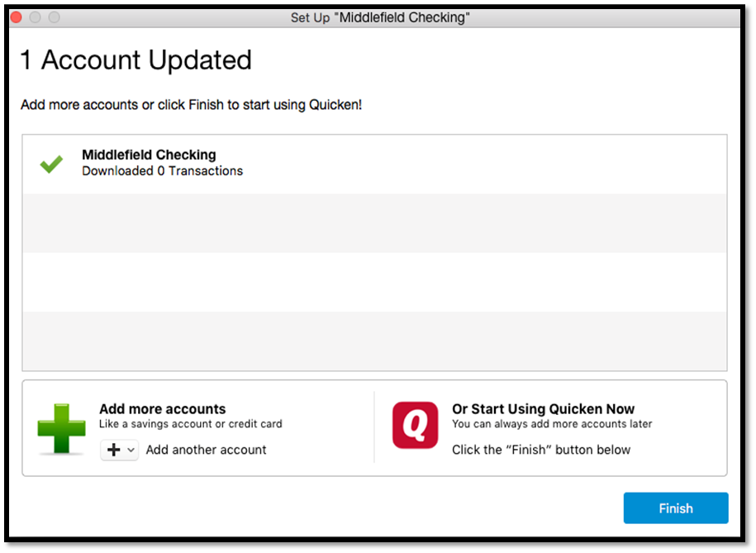Click the 'Add more accounts' heading

point(162,409)
